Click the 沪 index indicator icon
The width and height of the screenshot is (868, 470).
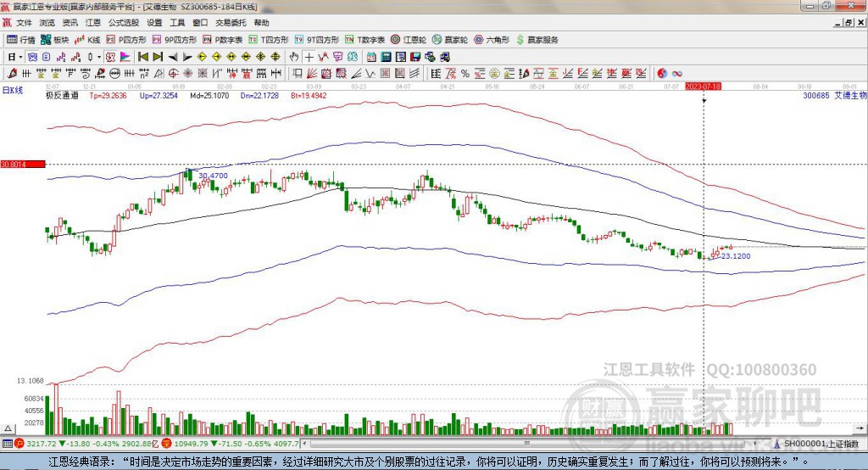click(19, 444)
